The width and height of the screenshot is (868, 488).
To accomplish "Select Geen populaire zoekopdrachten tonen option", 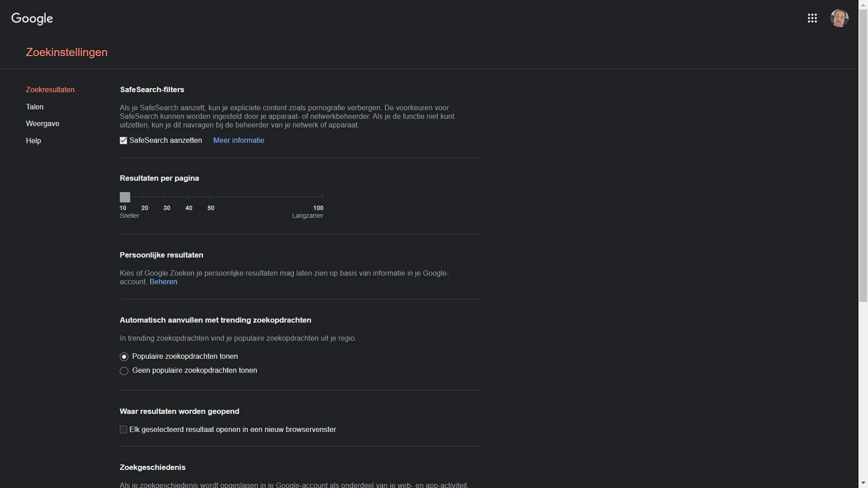I will point(124,371).
